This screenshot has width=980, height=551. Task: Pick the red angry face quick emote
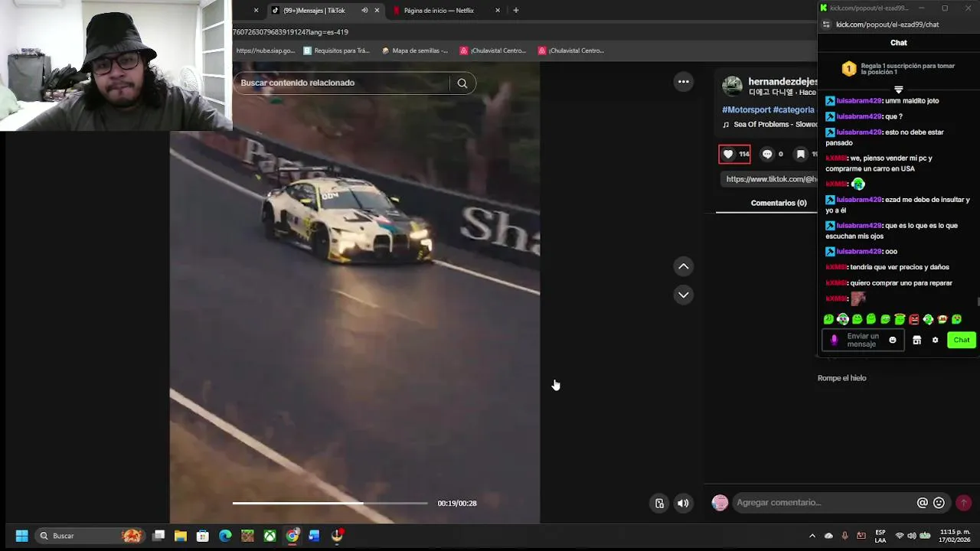click(x=914, y=320)
